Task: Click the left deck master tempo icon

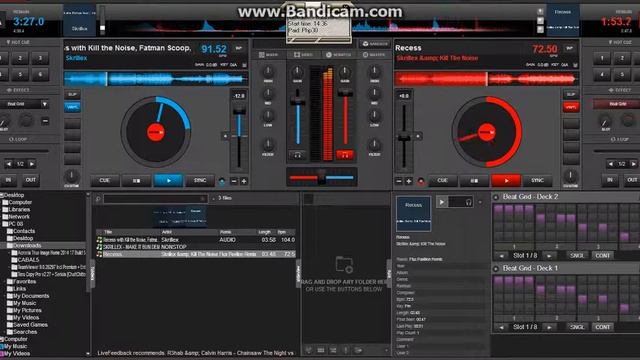Action: (x=222, y=181)
